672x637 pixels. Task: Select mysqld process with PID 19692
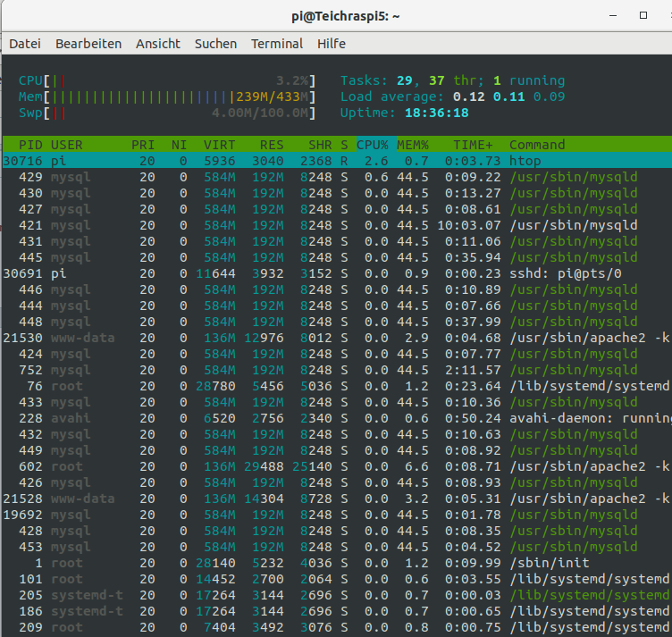(x=337, y=515)
